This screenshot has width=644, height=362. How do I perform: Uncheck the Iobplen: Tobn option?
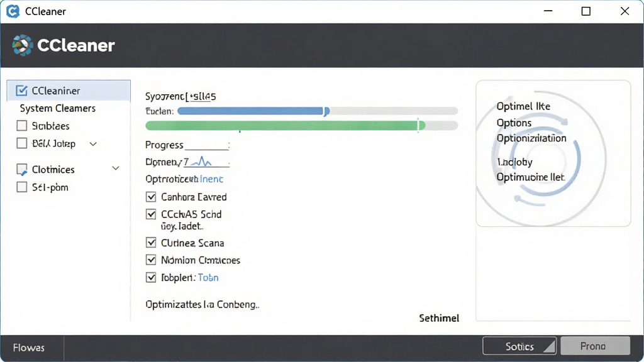click(x=151, y=277)
